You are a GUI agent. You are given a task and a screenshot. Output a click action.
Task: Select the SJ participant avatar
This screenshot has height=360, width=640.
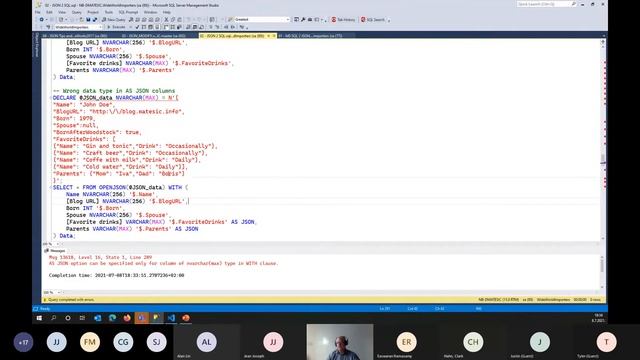157,342
